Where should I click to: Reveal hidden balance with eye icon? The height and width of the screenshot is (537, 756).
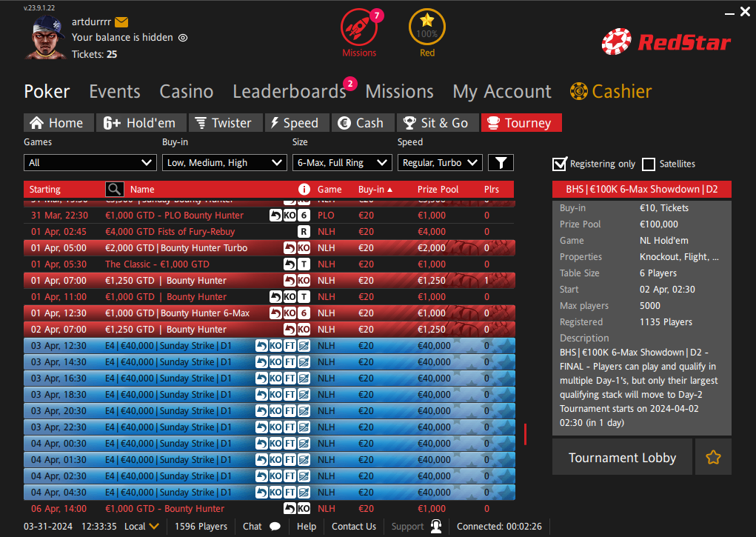[183, 38]
